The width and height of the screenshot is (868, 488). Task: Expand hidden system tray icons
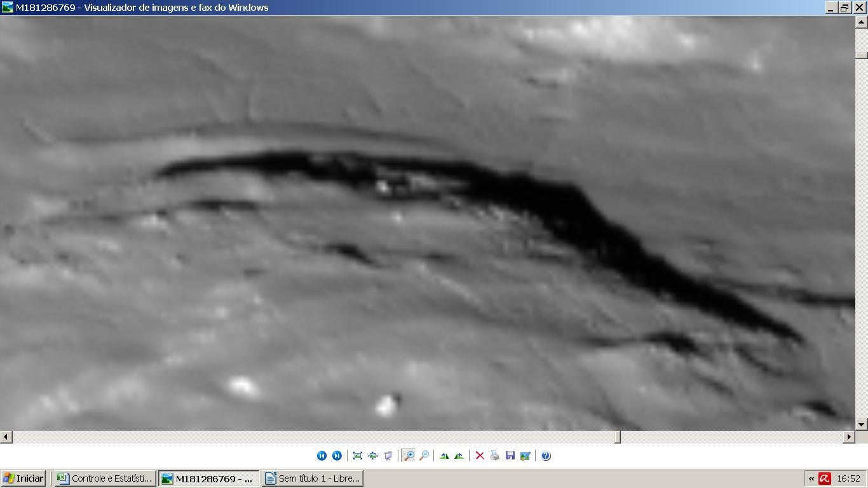point(811,478)
